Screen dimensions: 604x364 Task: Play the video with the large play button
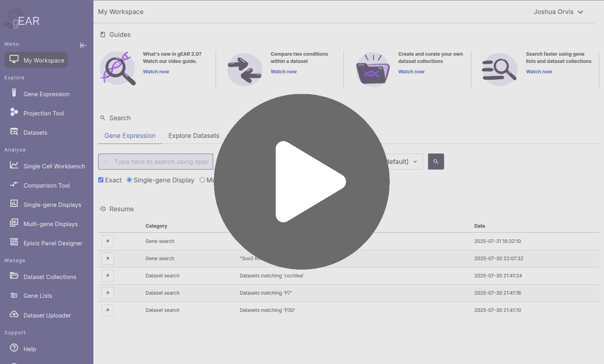302,182
